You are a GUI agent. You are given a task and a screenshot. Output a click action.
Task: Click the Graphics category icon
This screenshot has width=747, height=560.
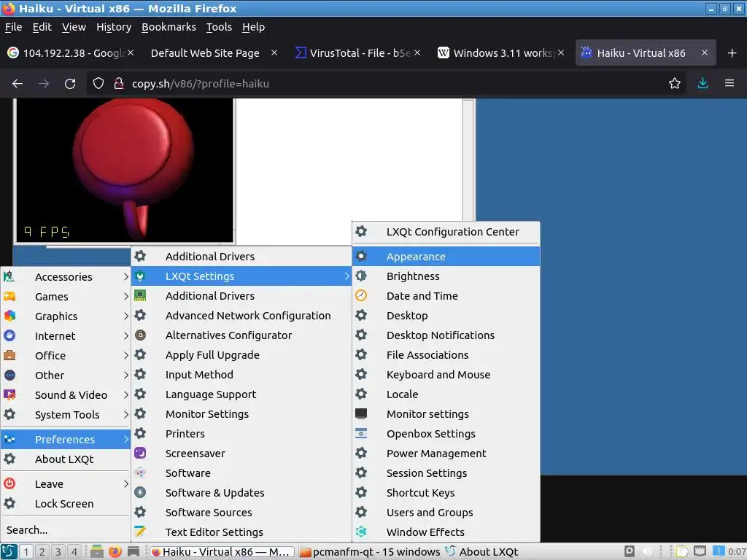point(9,316)
